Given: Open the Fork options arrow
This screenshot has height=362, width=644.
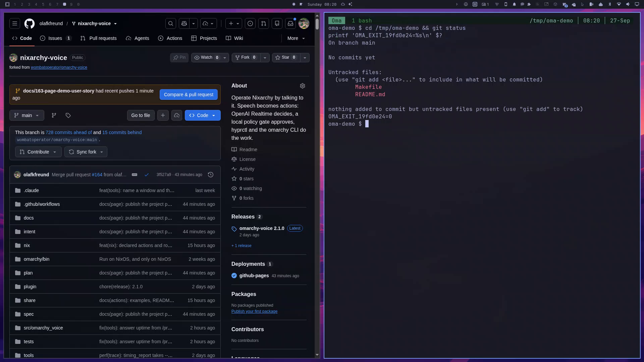Looking at the screenshot, I should 265,58.
